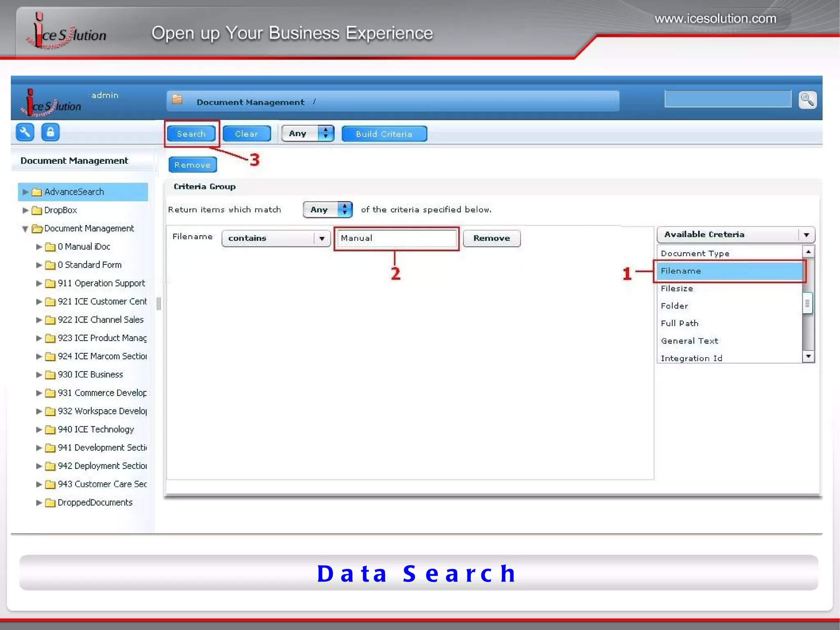This screenshot has width=840, height=630.
Task: Click the Document Management breadcrumb folder icon
Action: point(177,100)
